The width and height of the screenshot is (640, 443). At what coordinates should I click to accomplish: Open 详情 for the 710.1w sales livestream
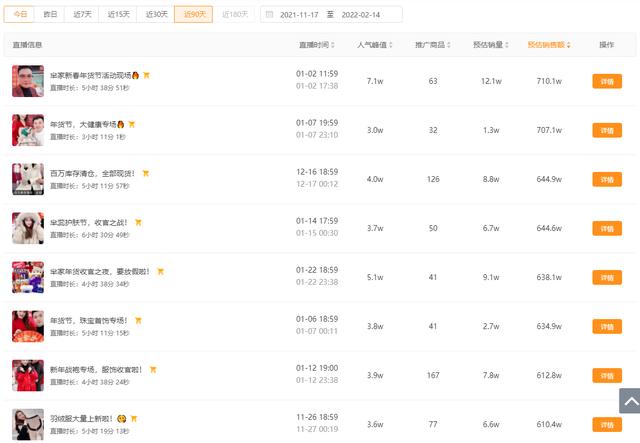[x=606, y=81]
